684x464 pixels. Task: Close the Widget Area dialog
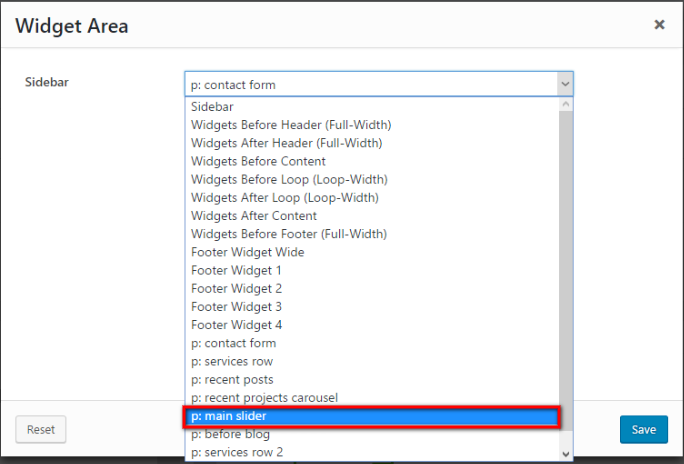[659, 25]
